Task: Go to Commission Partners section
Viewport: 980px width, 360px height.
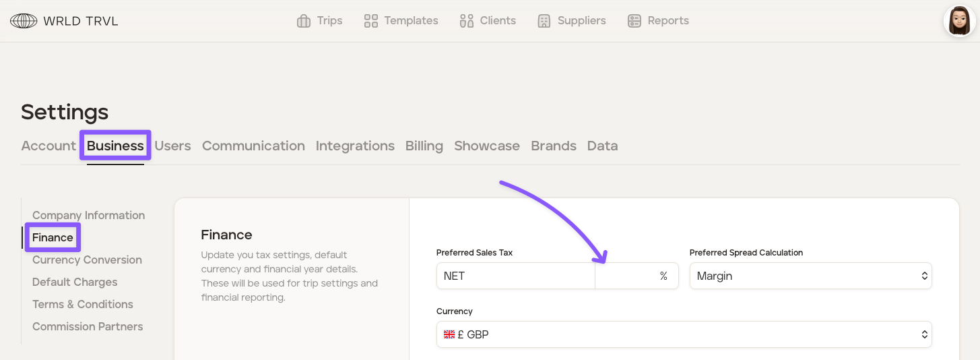Action: (88, 326)
